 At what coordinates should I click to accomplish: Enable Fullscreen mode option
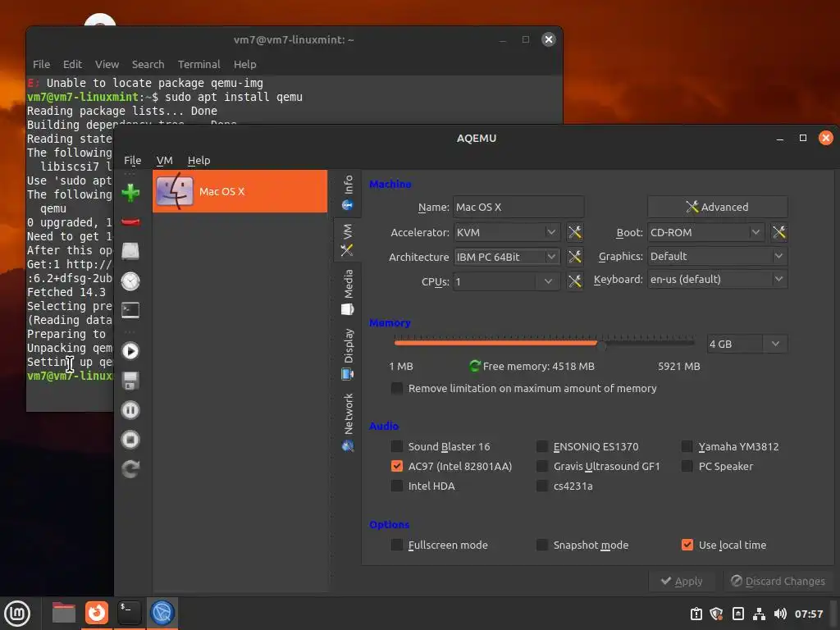397,545
